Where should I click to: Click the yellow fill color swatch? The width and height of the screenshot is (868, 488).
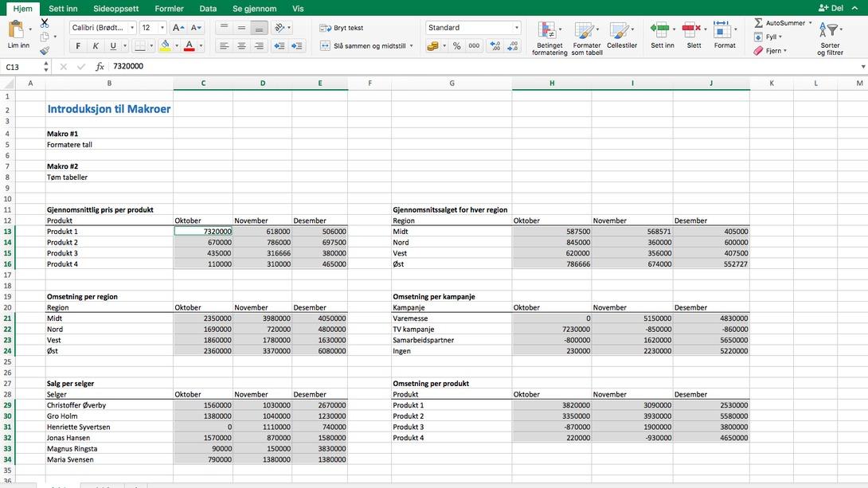pyautogui.click(x=165, y=46)
